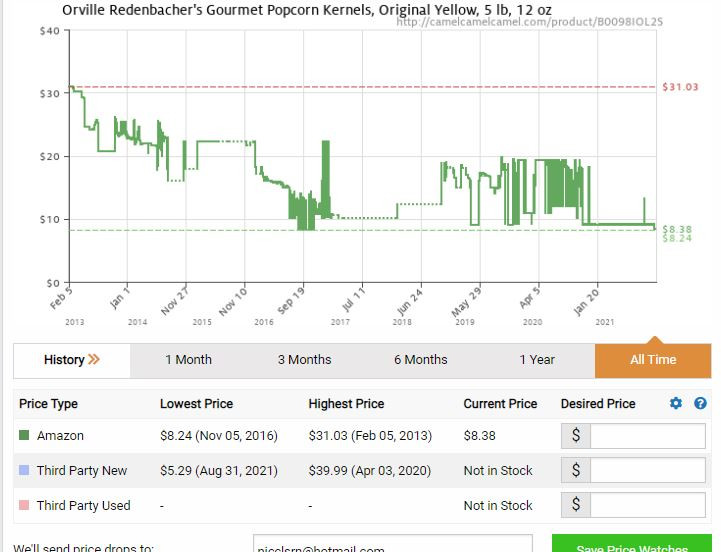Viewport: 721px width, 552px height.
Task: Click the Third Party Used row label
Action: pyautogui.click(x=84, y=506)
